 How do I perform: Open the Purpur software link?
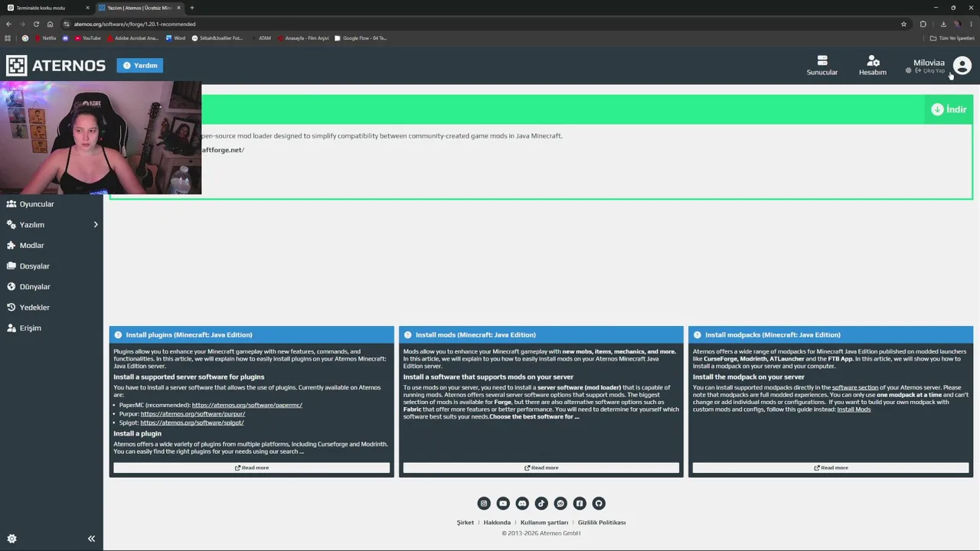pos(193,414)
